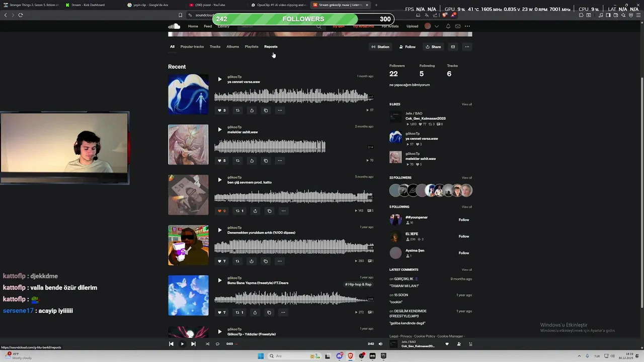644x362 pixels.
Task: Open the Upload page
Action: click(412, 26)
